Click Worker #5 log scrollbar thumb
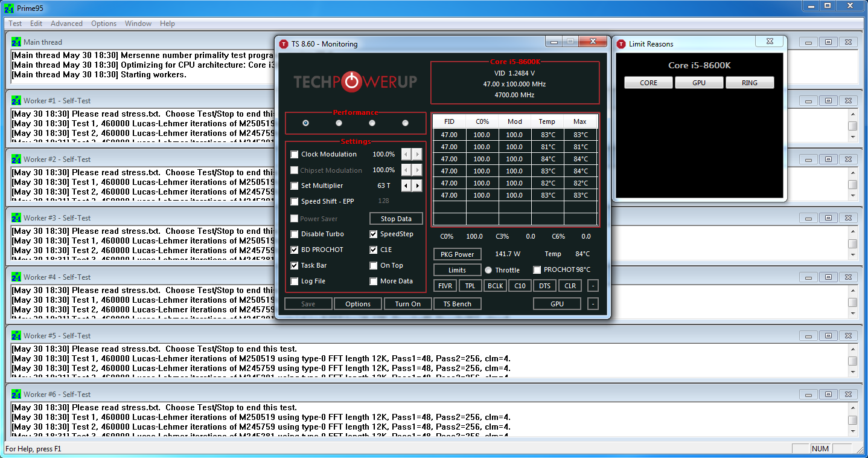This screenshot has width=868, height=458. pyautogui.click(x=852, y=361)
